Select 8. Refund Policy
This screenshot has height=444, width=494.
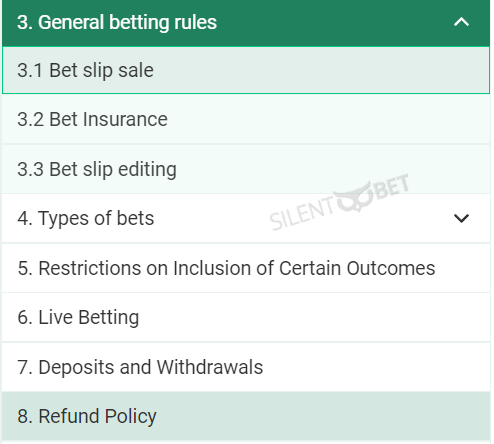pos(246,416)
